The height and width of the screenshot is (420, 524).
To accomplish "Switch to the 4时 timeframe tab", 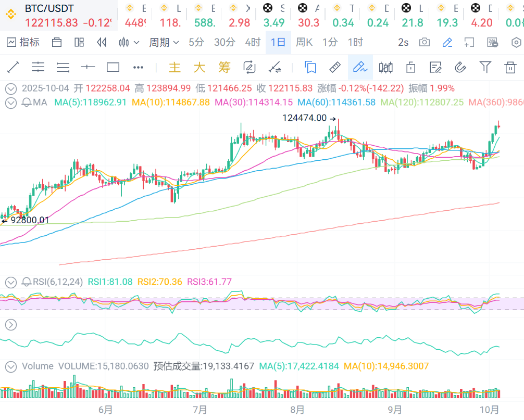I will coord(253,43).
